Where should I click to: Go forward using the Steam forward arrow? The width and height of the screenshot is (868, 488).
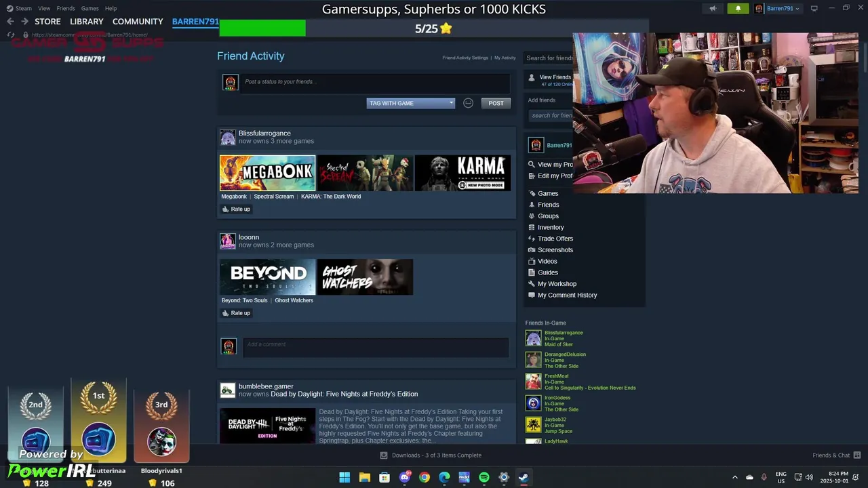click(x=24, y=22)
